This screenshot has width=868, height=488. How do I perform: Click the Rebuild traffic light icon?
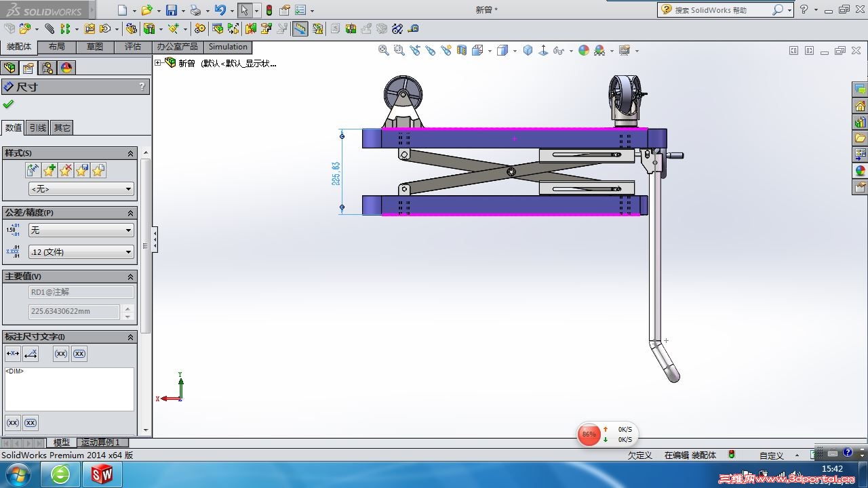(269, 10)
